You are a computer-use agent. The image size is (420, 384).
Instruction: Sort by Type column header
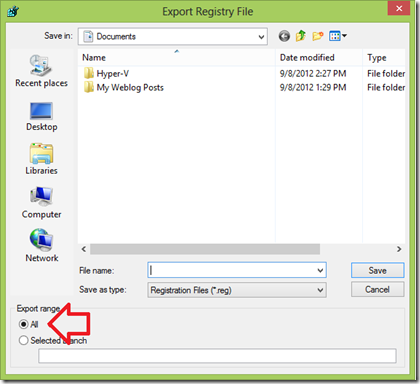point(384,58)
